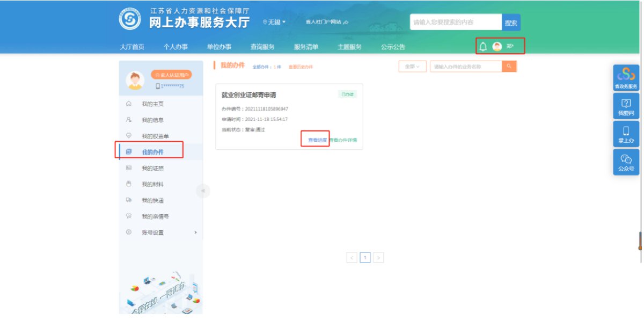The width and height of the screenshot is (644, 320).
Task: Go to 个人办事 in top navigation
Action: (x=175, y=47)
